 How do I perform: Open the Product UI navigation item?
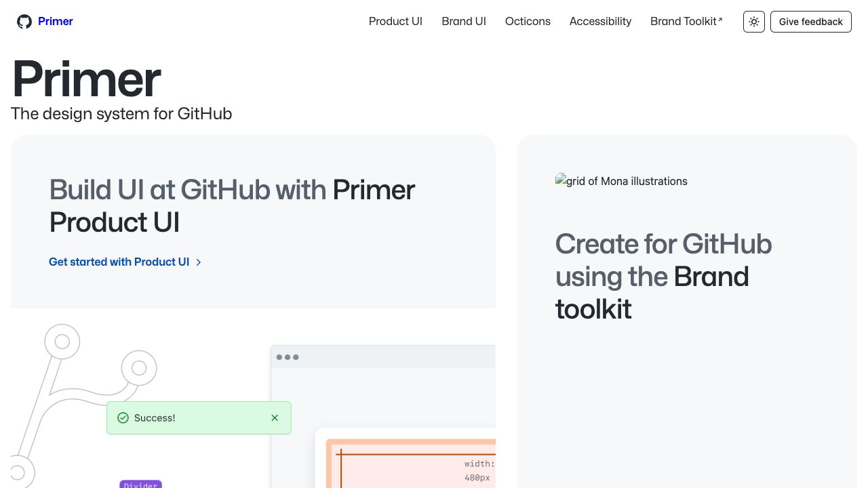point(395,21)
